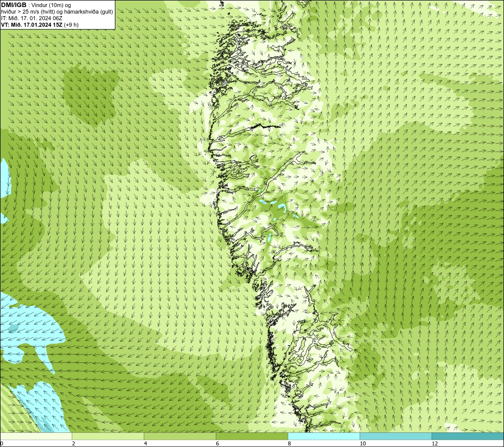Click the "Vindur (10m) og" text
The height and width of the screenshot is (447, 504).
(51, 6)
